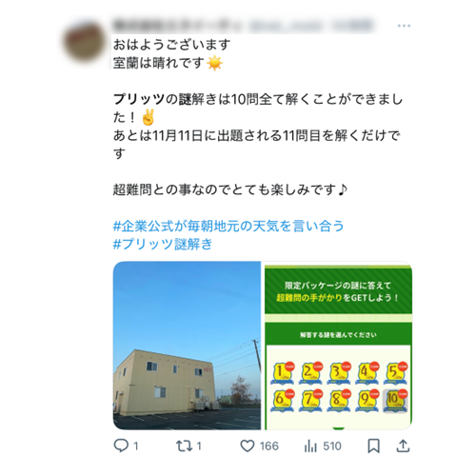Open hashtag #企業公式が毎朝地元の天気を言い合う
Screen dimensions: 476x476
point(228,226)
